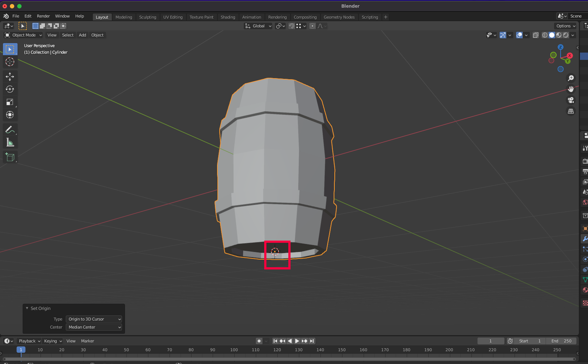Click current frame field showing 1
This screenshot has height=364, width=588.
click(x=490, y=341)
